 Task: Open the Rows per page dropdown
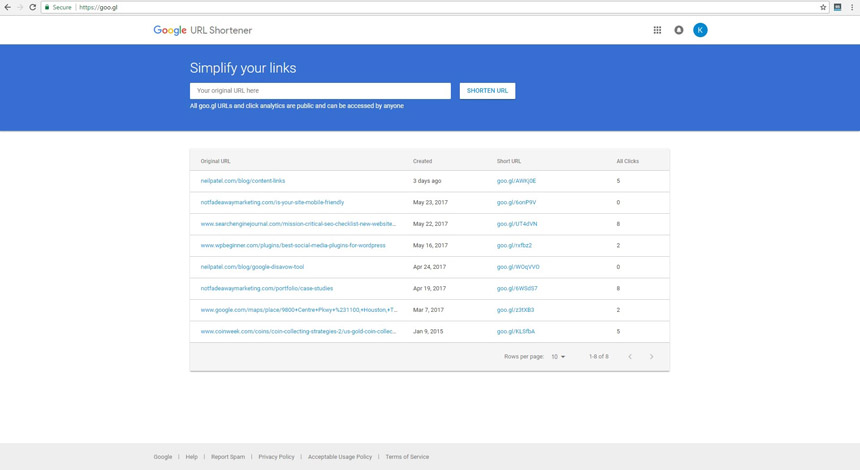tap(558, 356)
